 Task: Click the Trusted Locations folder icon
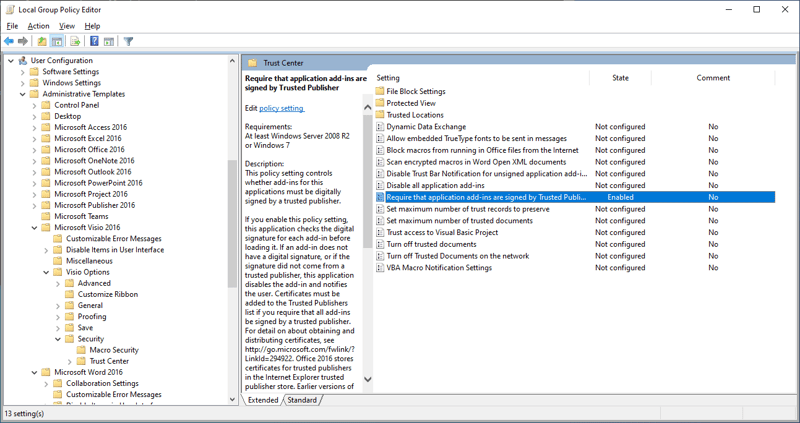pos(380,115)
